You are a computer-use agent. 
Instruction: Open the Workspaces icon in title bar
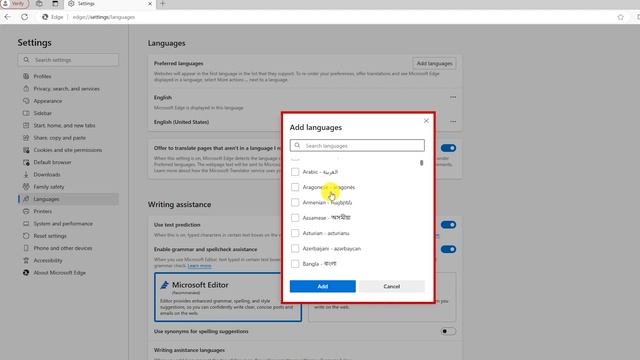(39, 4)
